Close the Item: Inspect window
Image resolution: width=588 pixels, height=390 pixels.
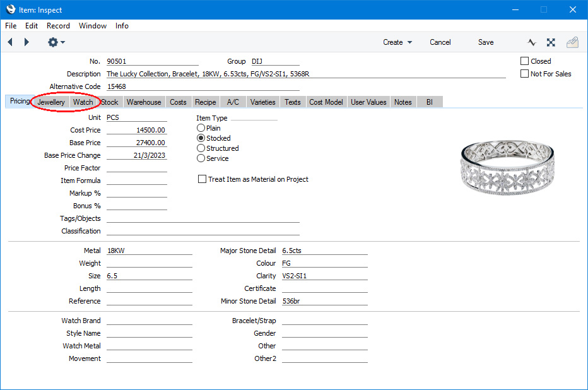coord(573,9)
